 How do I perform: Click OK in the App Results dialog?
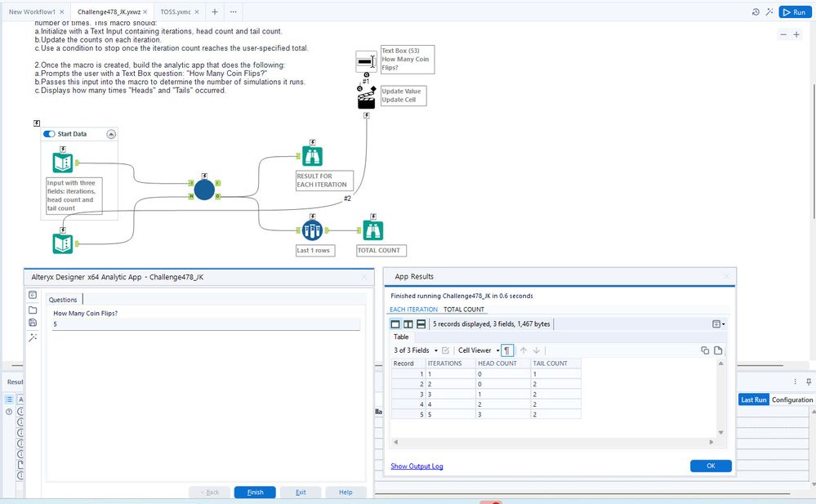pos(711,466)
